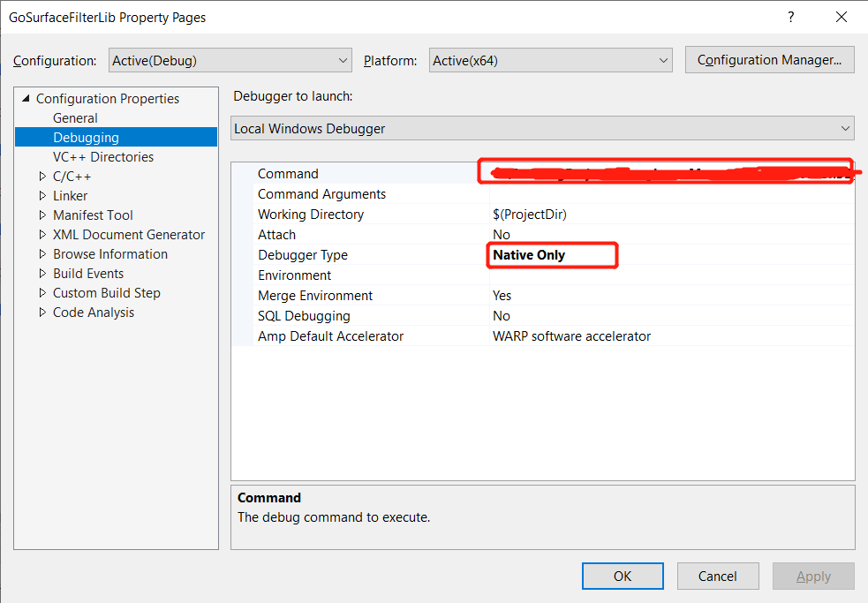Image resolution: width=868 pixels, height=603 pixels.
Task: Select the Code Analysis tree item
Action: pos(94,313)
